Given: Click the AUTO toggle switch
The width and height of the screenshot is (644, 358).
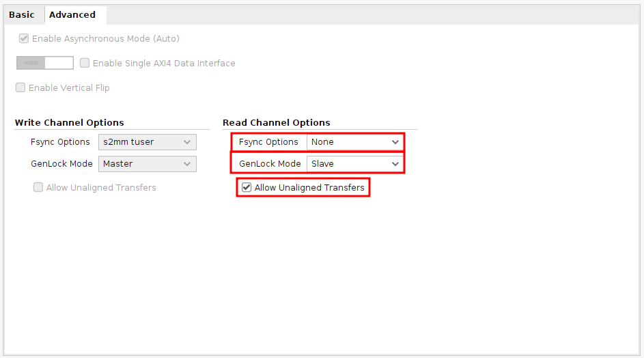Looking at the screenshot, I should [x=44, y=63].
